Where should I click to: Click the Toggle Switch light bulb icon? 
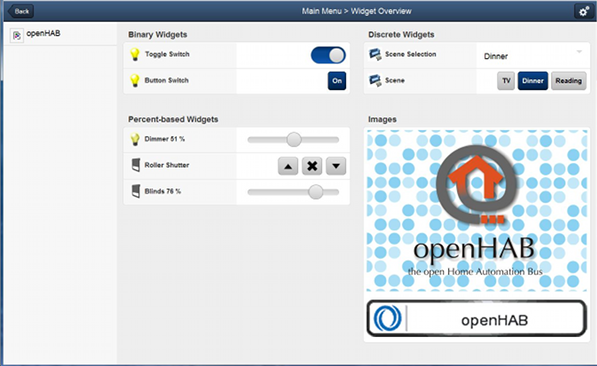(135, 54)
